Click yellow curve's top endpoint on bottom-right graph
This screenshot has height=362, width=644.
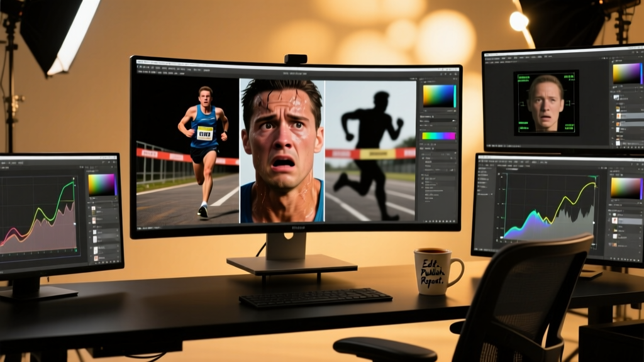(x=594, y=184)
